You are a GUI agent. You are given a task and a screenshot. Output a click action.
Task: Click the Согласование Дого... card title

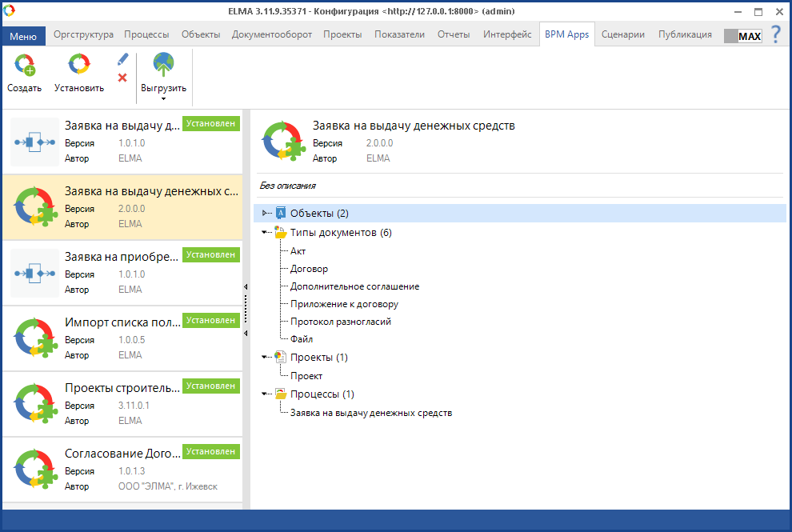point(122,454)
